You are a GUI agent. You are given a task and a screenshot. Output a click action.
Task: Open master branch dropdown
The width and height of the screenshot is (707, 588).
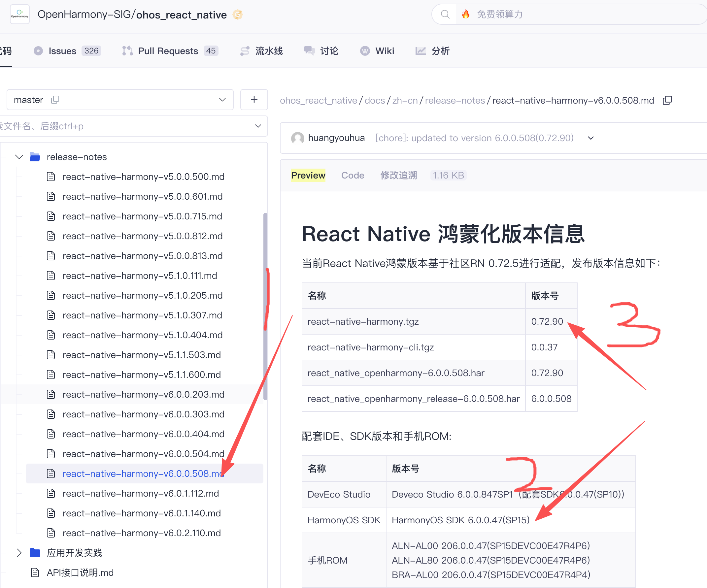point(222,100)
